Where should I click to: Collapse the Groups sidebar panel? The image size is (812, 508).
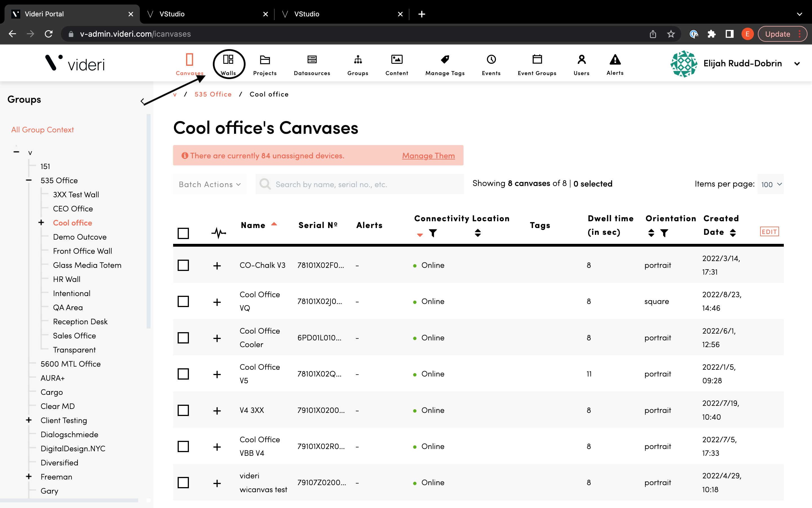[143, 101]
